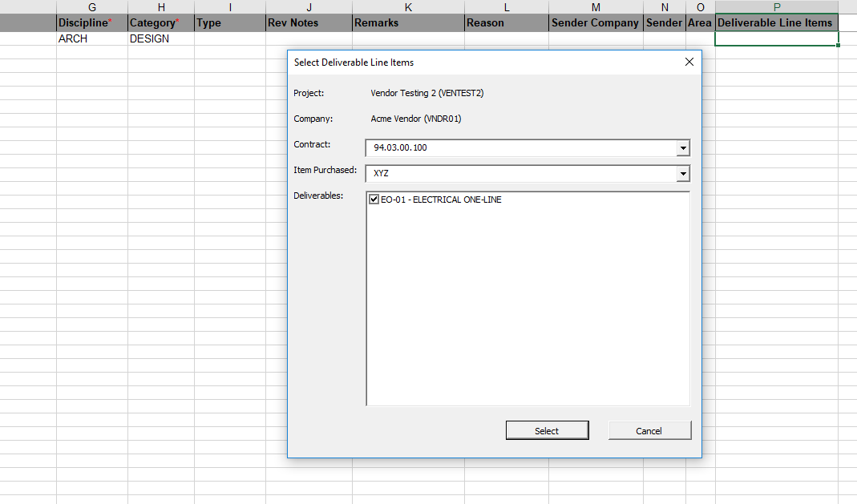
Task: Click the Select button to confirm deliverables
Action: coord(547,430)
